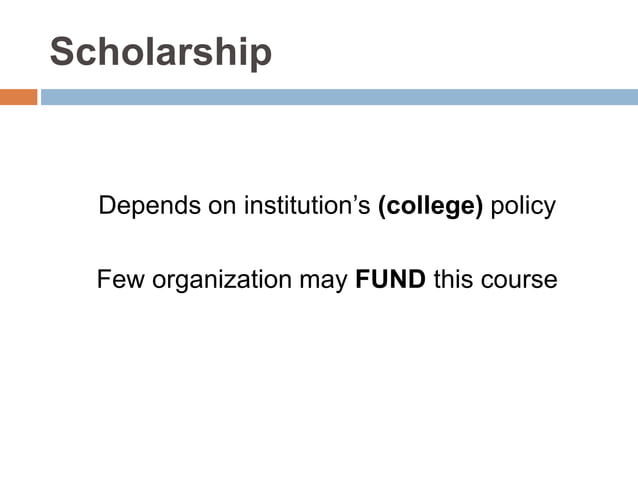
Task: Click the opening parenthesis before college
Action: pyautogui.click(x=382, y=207)
